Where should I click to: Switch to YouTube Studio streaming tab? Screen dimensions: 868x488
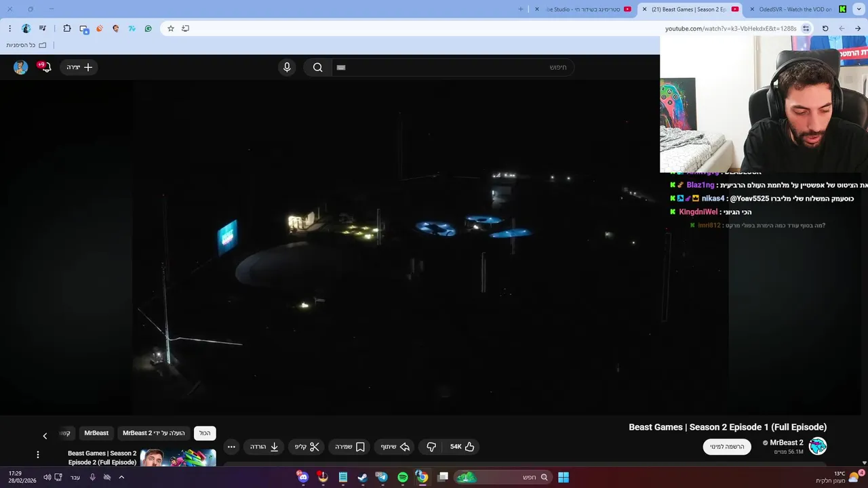(x=583, y=9)
